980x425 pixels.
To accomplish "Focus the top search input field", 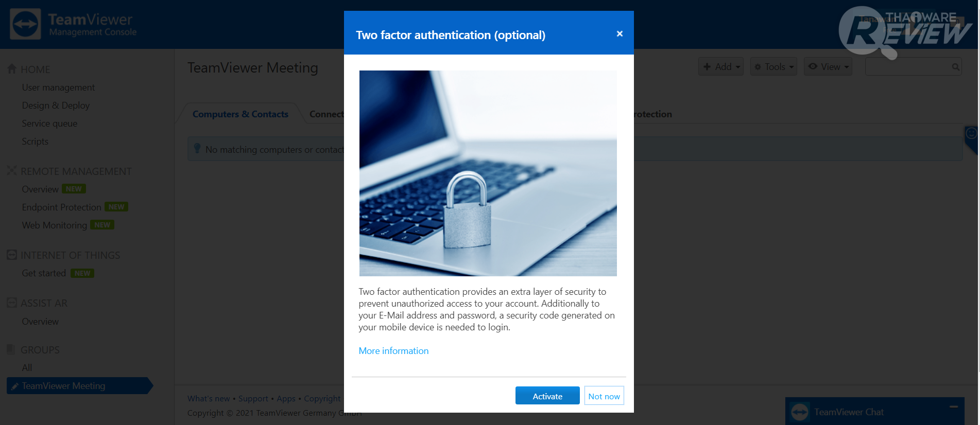I will 907,67.
